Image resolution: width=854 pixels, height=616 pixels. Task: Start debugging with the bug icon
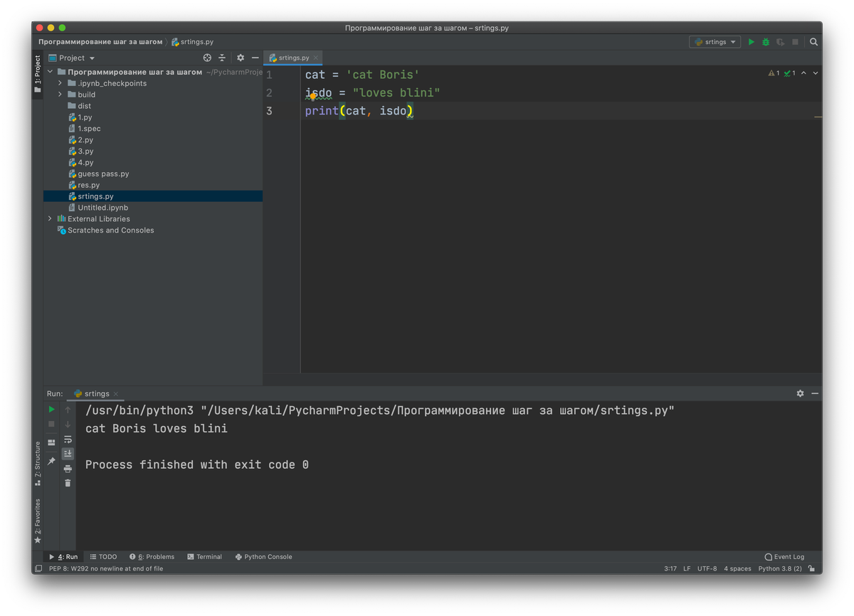[766, 42]
